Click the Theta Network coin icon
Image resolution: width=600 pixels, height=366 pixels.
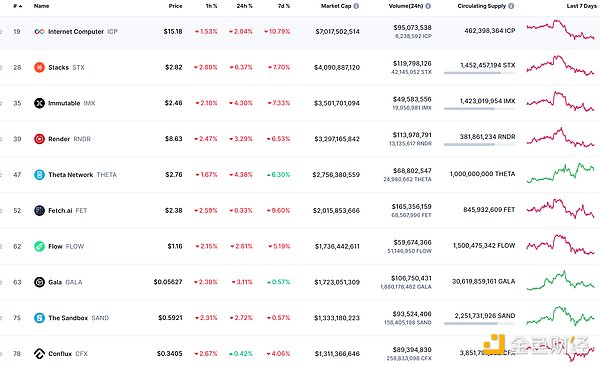coord(39,175)
